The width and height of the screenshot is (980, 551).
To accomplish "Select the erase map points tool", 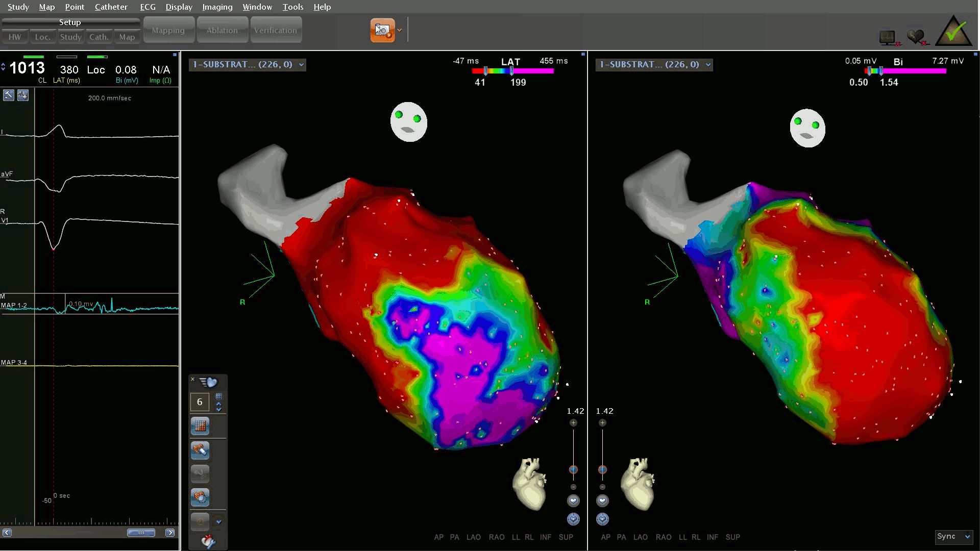I will point(200,450).
